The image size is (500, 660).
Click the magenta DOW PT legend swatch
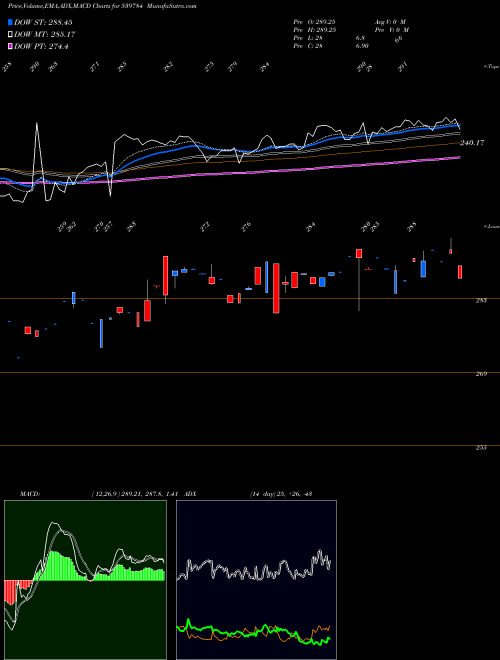10,46
